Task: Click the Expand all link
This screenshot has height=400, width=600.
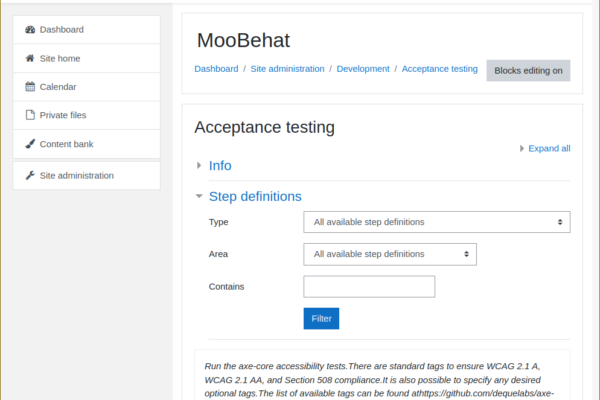Action: [549, 149]
